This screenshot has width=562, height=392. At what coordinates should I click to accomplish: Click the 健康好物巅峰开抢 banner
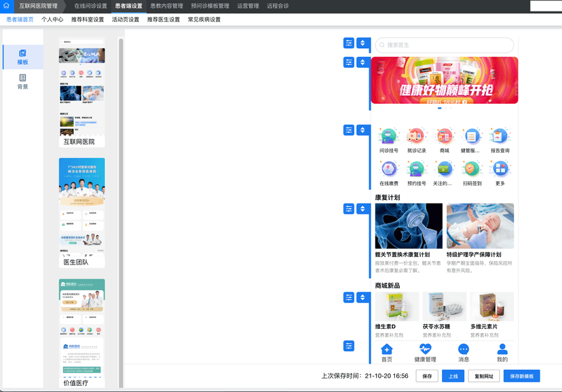445,80
